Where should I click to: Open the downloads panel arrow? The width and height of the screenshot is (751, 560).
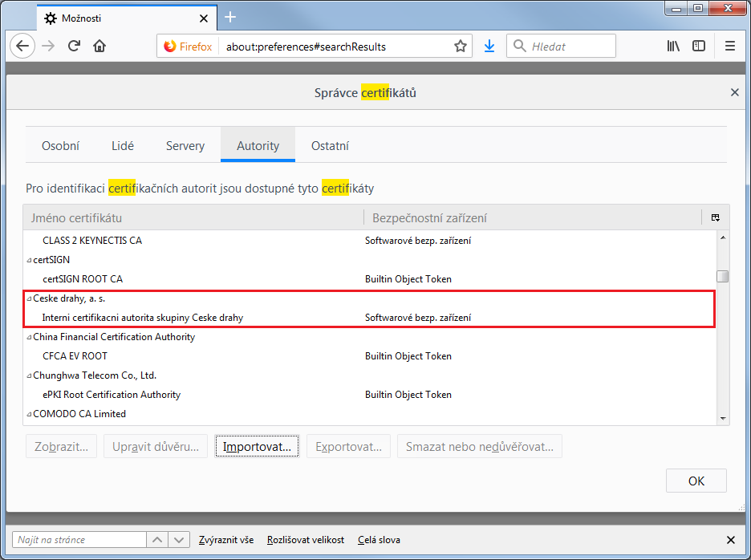pos(489,46)
